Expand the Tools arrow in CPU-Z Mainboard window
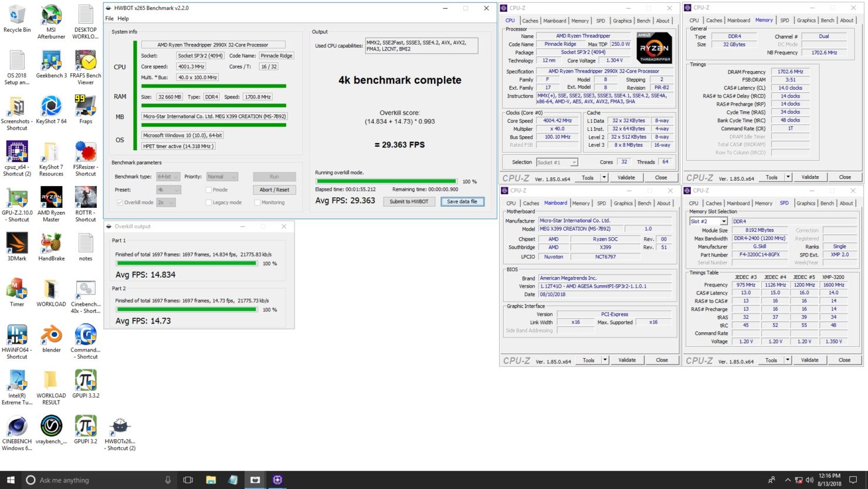Image resolution: width=868 pixels, height=489 pixels. [x=605, y=360]
